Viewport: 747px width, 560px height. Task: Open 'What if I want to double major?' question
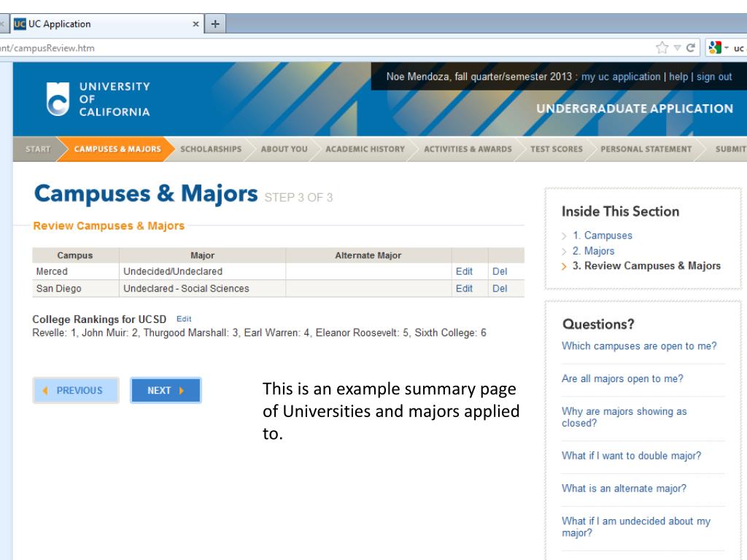tap(631, 456)
